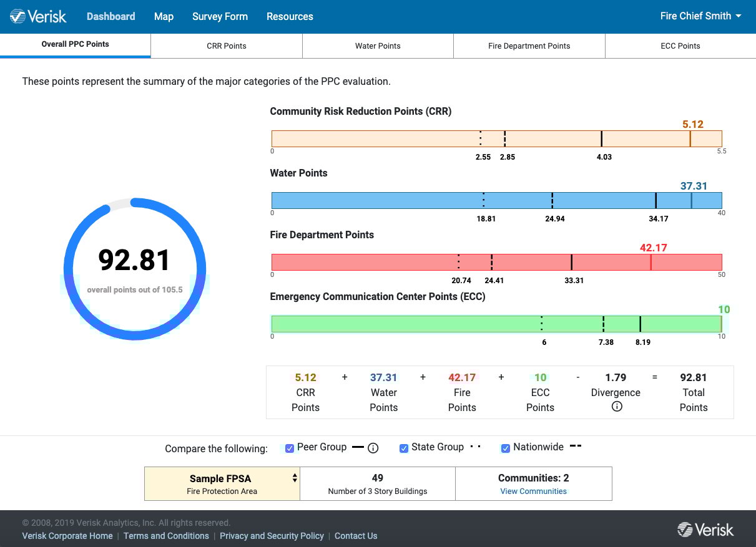Viewport: 756px width, 547px height.
Task: Open the Map page
Action: click(x=164, y=16)
